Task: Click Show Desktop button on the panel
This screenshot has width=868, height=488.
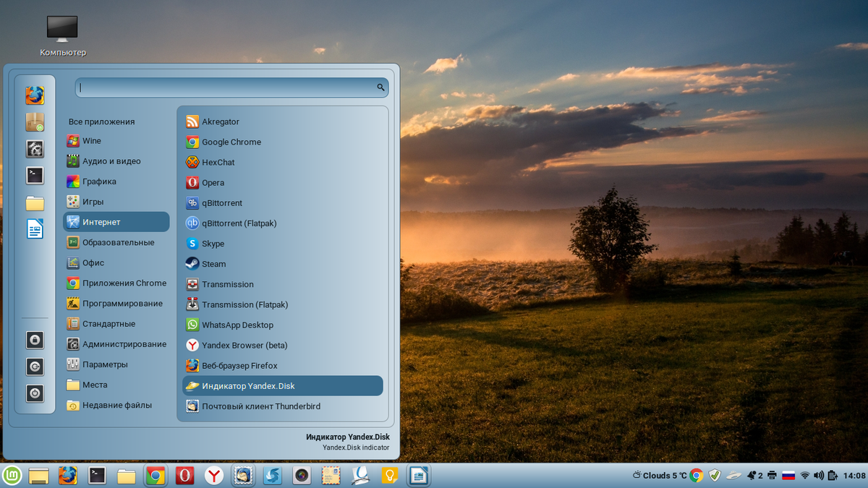Action: [x=38, y=475]
